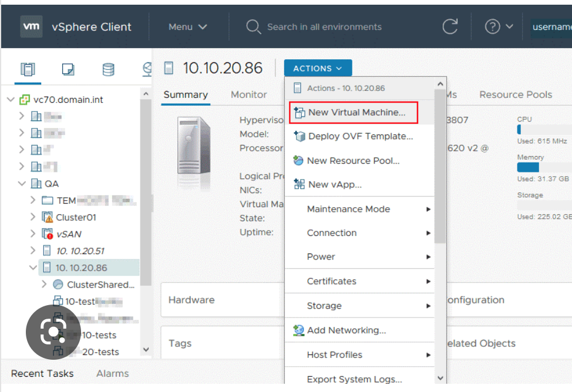The image size is (572, 392).
Task: Collapse the vc70.domain.int root node
Action: (x=11, y=99)
